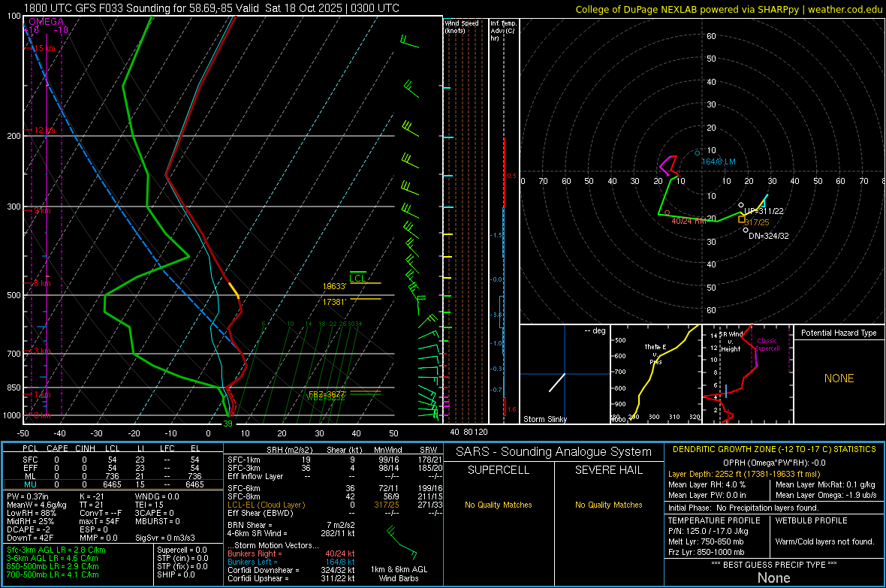The width and height of the screenshot is (886, 588).
Task: Click the Theta-E v. Pres chart label
Action: point(655,354)
